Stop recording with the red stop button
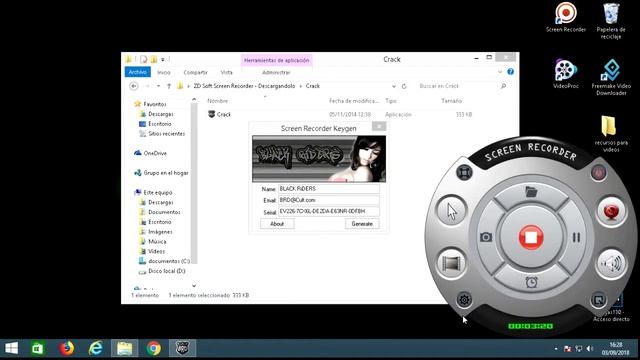 [x=531, y=237]
